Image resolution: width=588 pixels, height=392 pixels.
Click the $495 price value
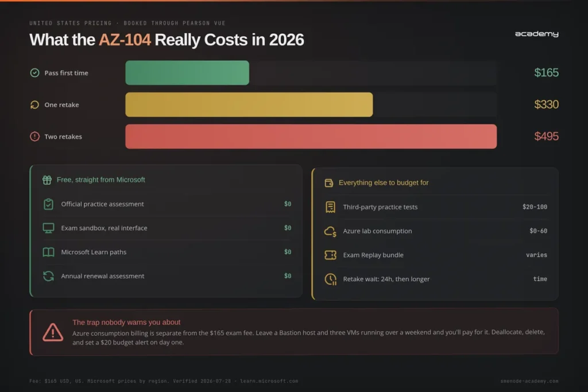pos(547,137)
